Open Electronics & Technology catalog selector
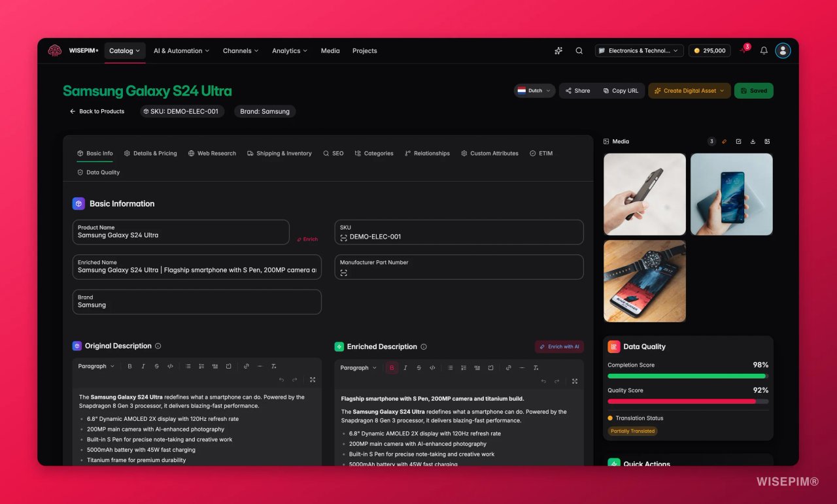The width and height of the screenshot is (837, 504). point(640,50)
